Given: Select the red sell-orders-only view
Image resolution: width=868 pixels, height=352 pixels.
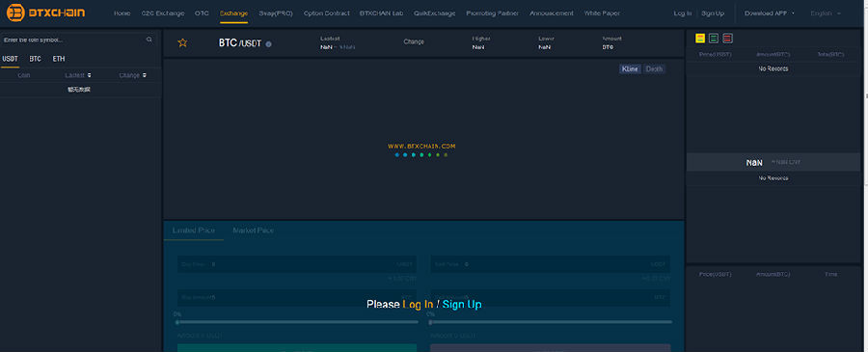Looking at the screenshot, I should click(x=727, y=39).
